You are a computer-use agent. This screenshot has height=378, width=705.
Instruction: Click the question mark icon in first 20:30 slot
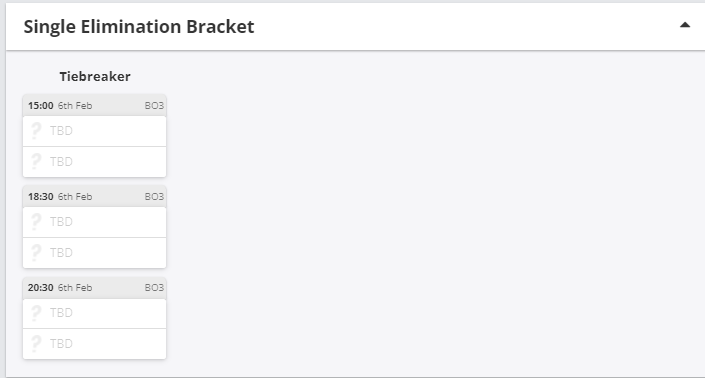36,312
